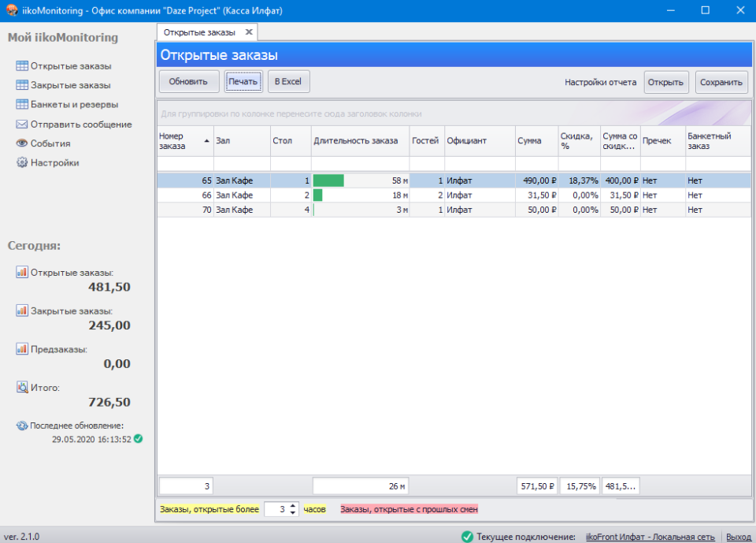Select order number 66 cell
The height and width of the screenshot is (543, 756).
pos(185,195)
